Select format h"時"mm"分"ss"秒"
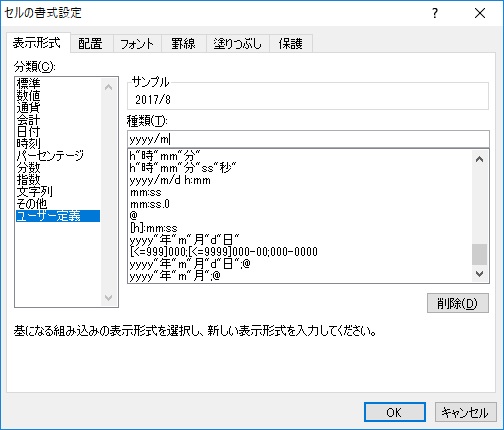 click(299, 168)
